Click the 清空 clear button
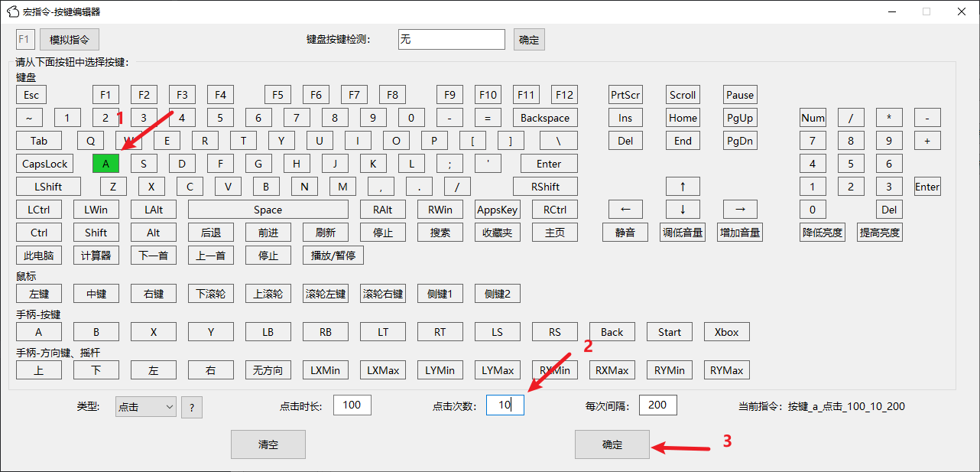Viewport: 980px width, 472px height. [x=268, y=444]
